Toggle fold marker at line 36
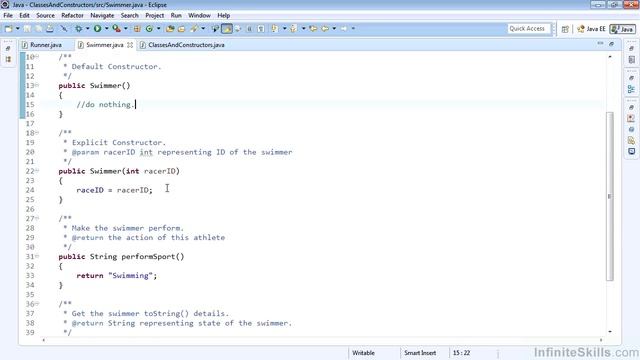Viewport: 640px width, 360px height. (37, 304)
